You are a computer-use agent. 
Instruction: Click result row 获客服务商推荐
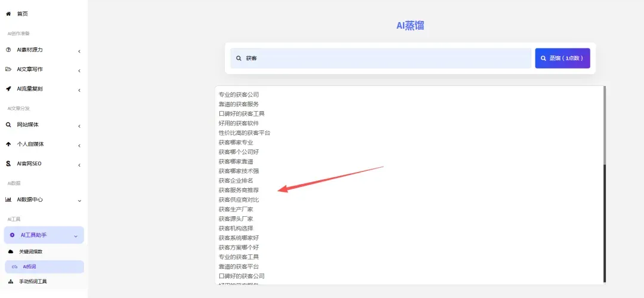[239, 190]
